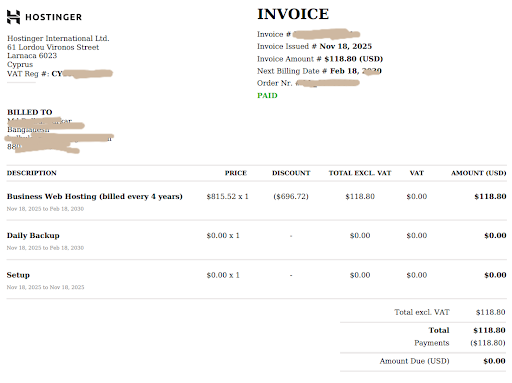Click the 'Amount Due (USD)' label
This screenshot has height=383, width=512.
[x=414, y=361]
